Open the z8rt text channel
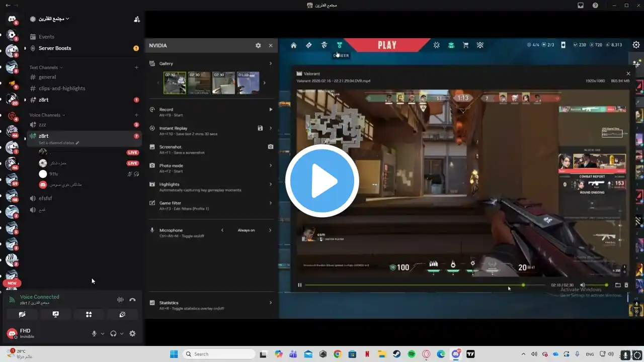This screenshot has height=362, width=644. click(84, 100)
